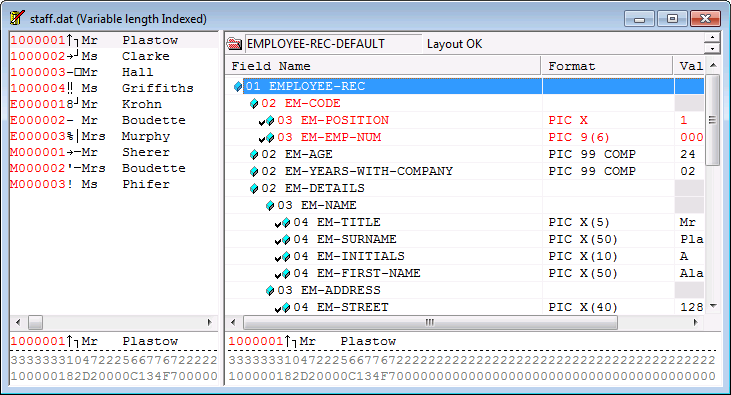Select record E000002 Mr Boudette
The image size is (731, 395).
[114, 120]
